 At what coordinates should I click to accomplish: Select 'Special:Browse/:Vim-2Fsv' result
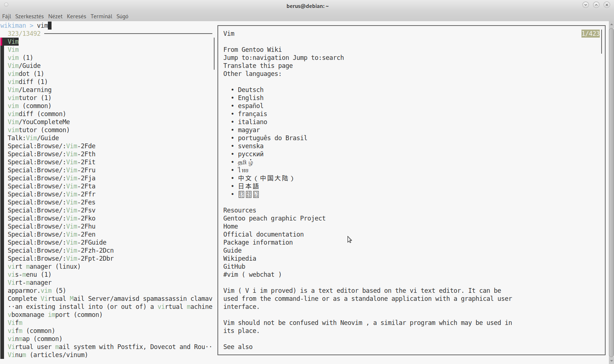tap(52, 210)
